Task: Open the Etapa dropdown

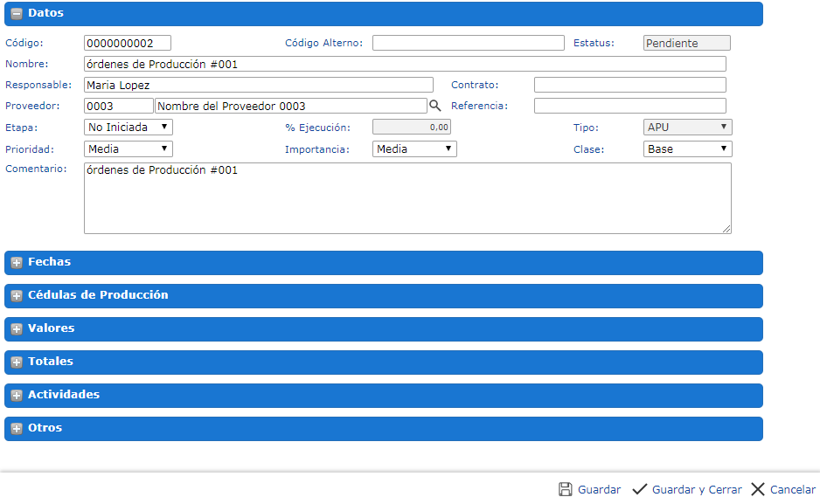Action: [x=129, y=127]
